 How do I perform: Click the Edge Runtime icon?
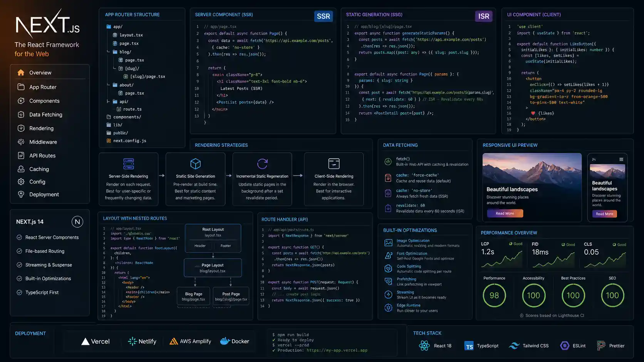tap(388, 307)
